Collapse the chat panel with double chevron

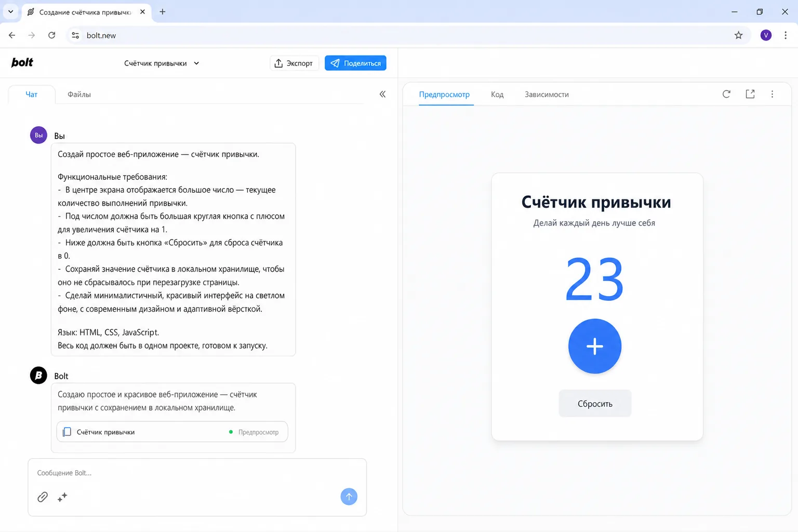click(x=382, y=94)
